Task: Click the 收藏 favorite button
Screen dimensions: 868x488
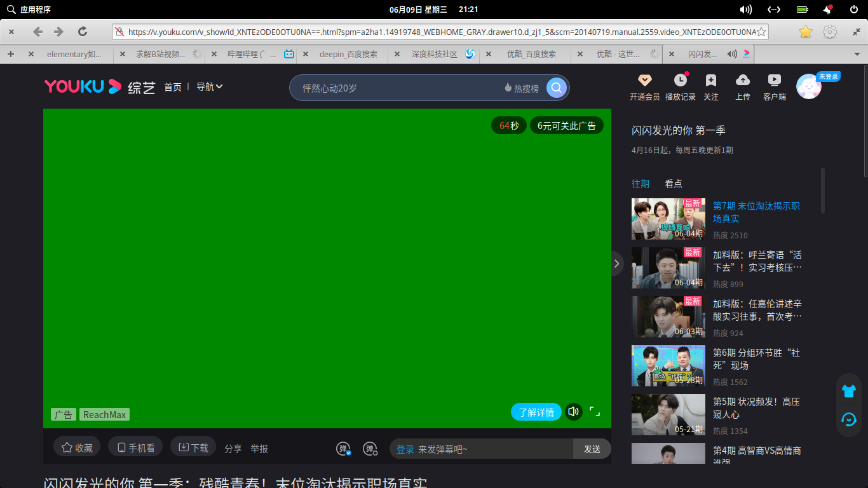Action: [77, 447]
